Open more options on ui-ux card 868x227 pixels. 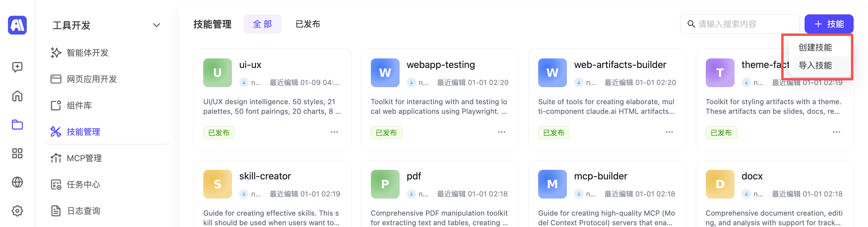(334, 132)
